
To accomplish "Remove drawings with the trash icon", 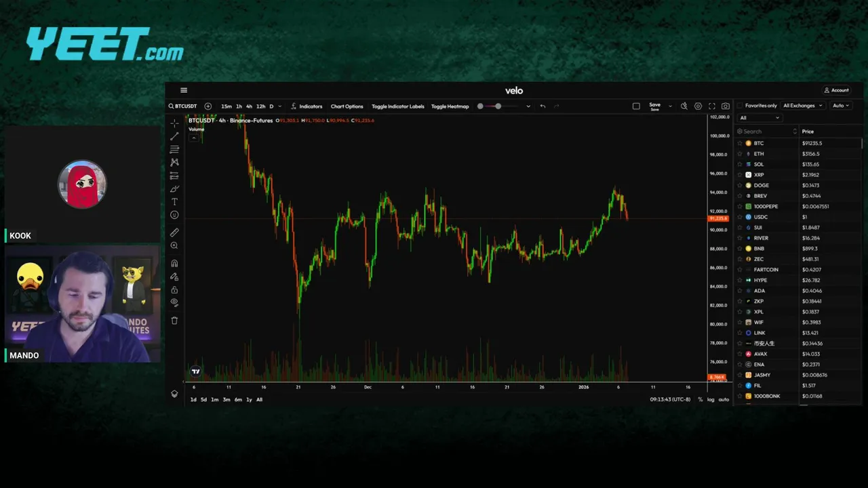I will click(x=174, y=321).
